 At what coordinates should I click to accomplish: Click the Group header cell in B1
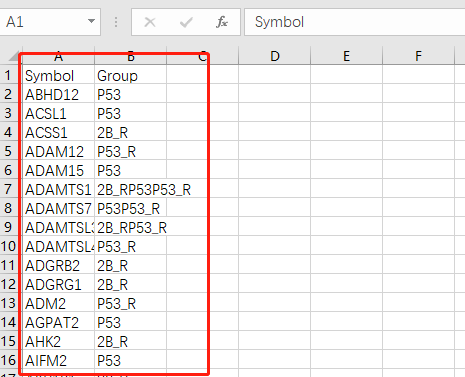pyautogui.click(x=130, y=76)
